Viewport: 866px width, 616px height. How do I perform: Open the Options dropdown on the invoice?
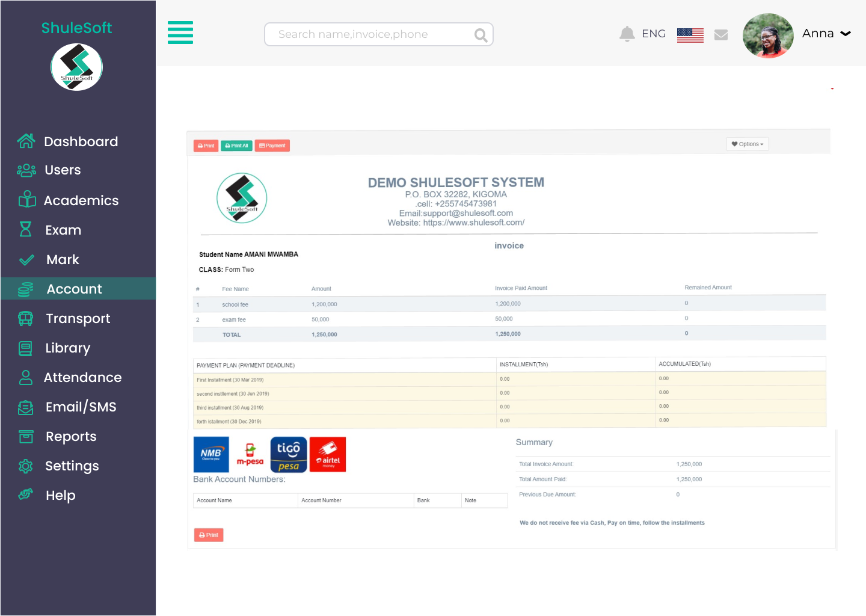click(x=747, y=144)
